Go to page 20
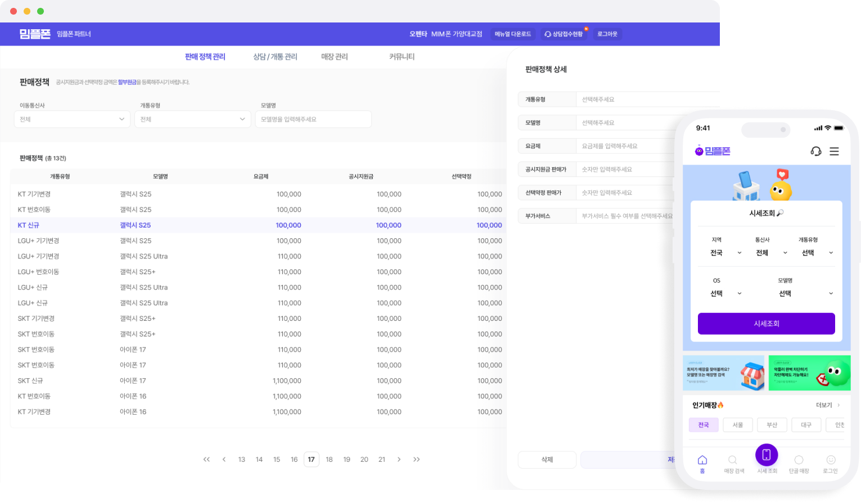 click(364, 460)
